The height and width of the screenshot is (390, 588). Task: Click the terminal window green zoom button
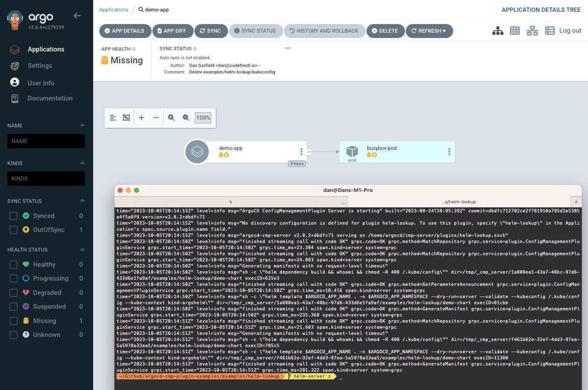click(137, 190)
